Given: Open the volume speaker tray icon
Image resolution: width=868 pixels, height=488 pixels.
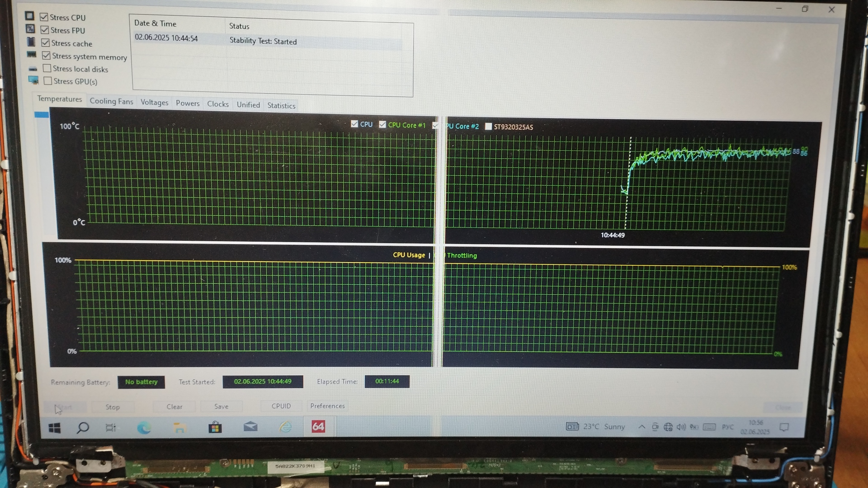Looking at the screenshot, I should (x=681, y=427).
